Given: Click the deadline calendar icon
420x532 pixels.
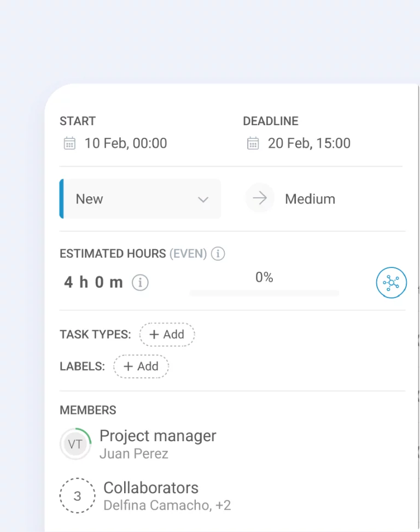Looking at the screenshot, I should [x=253, y=143].
